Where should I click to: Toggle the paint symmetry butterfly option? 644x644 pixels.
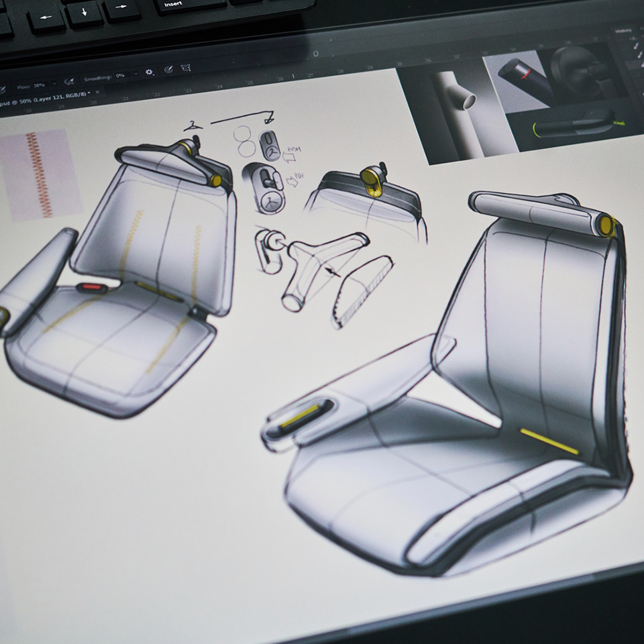pyautogui.click(x=186, y=68)
